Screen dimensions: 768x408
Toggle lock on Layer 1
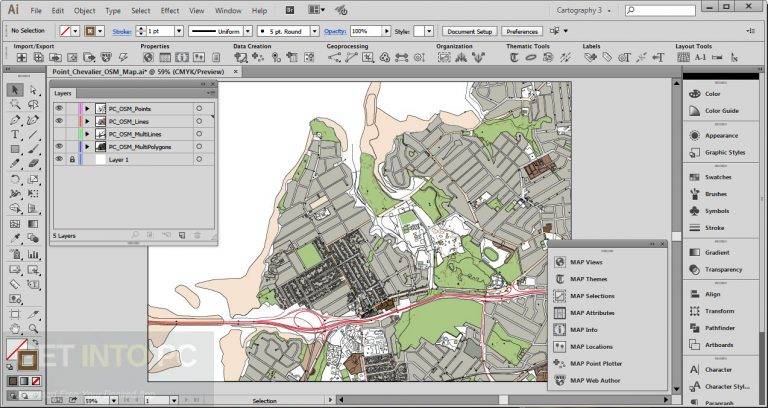tap(72, 159)
